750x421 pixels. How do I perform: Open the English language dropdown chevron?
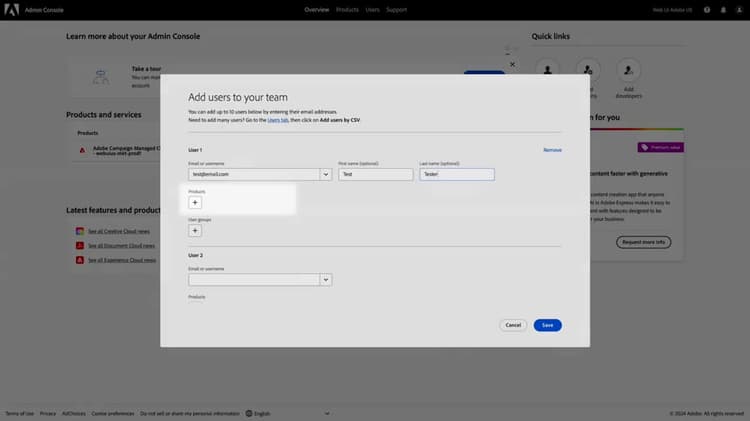327,413
